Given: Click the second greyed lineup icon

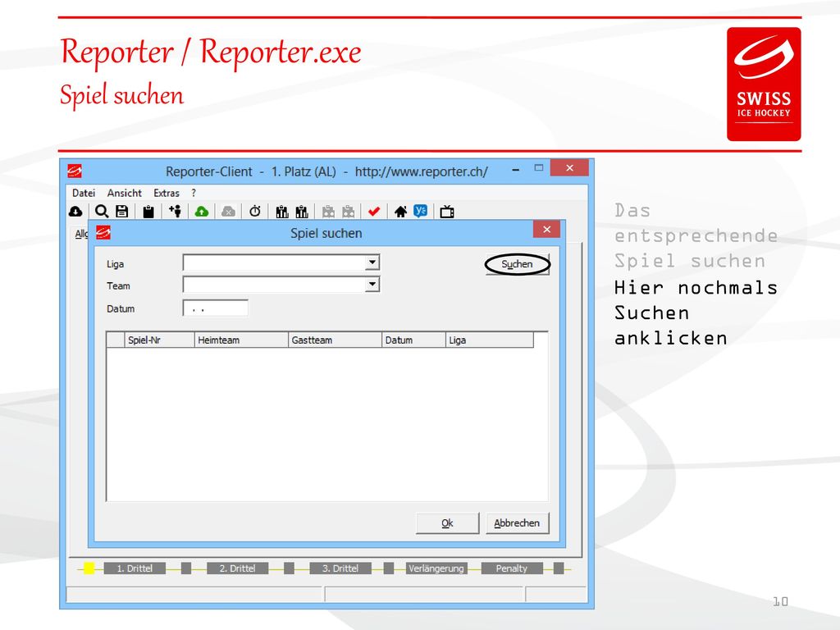Looking at the screenshot, I should [x=349, y=212].
